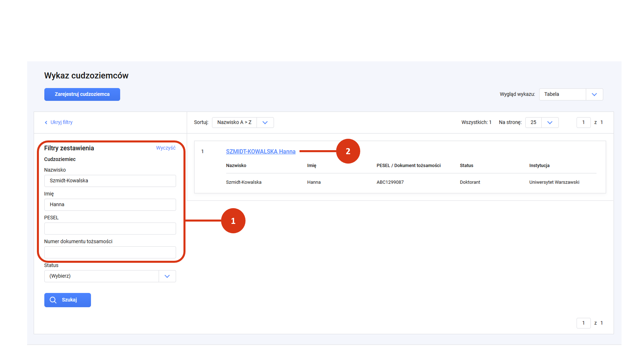644x362 pixels.
Task: Click the top page number field
Action: (583, 122)
